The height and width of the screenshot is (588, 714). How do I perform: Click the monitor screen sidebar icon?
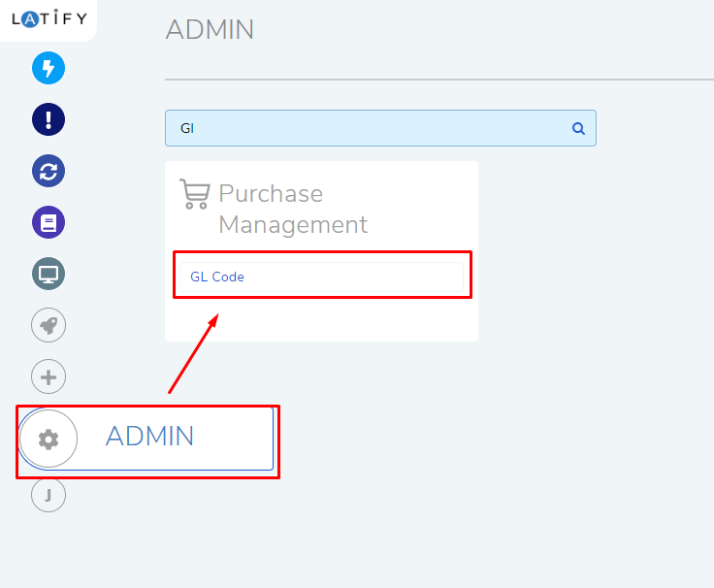coord(49,275)
